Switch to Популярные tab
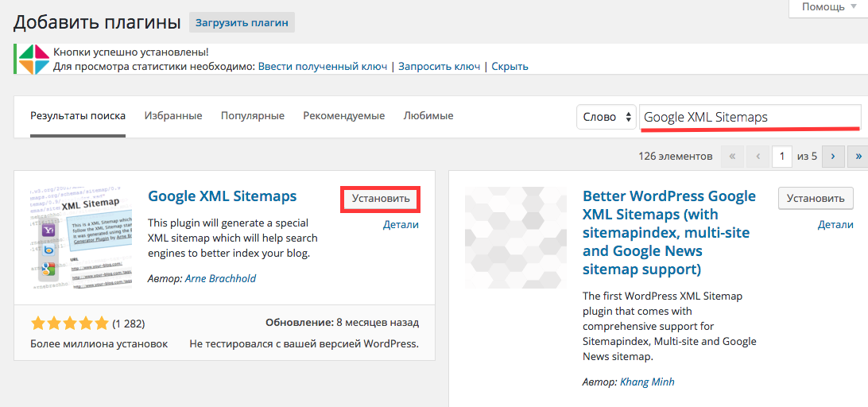Screen dimensions: 868x407 pyautogui.click(x=253, y=116)
